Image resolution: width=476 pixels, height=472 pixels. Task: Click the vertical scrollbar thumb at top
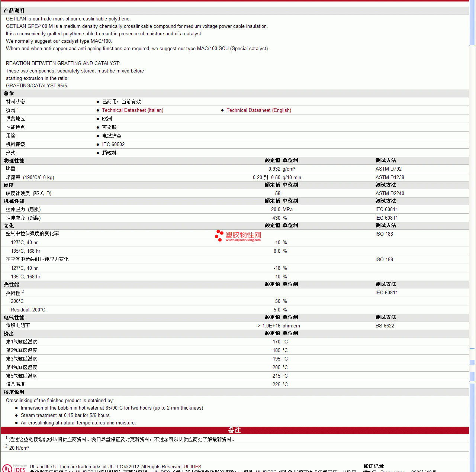[472, 23]
